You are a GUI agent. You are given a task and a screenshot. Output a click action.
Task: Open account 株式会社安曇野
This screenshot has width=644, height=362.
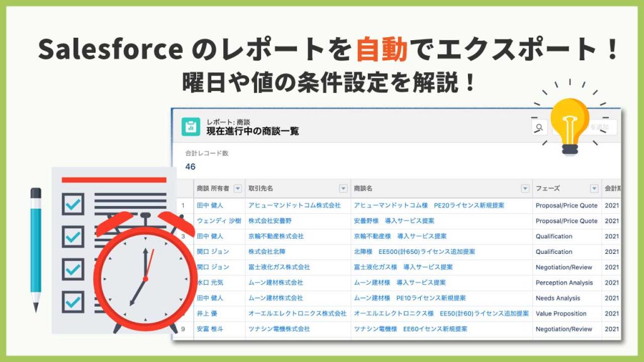pyautogui.click(x=270, y=221)
